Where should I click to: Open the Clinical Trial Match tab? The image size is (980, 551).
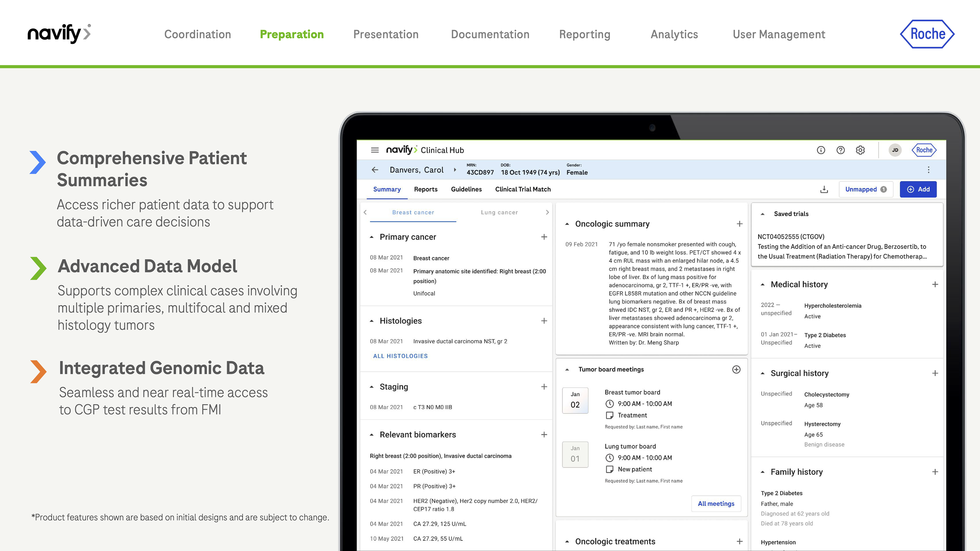(x=523, y=189)
